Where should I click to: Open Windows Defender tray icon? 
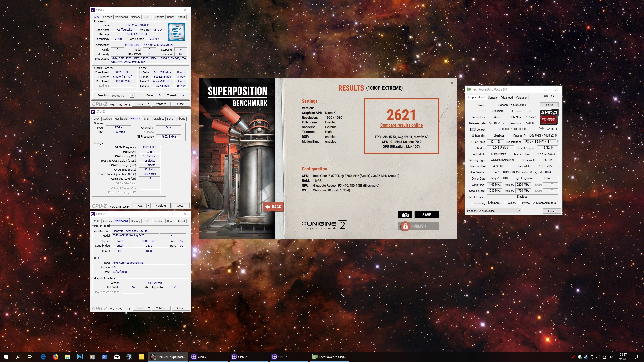click(580, 357)
